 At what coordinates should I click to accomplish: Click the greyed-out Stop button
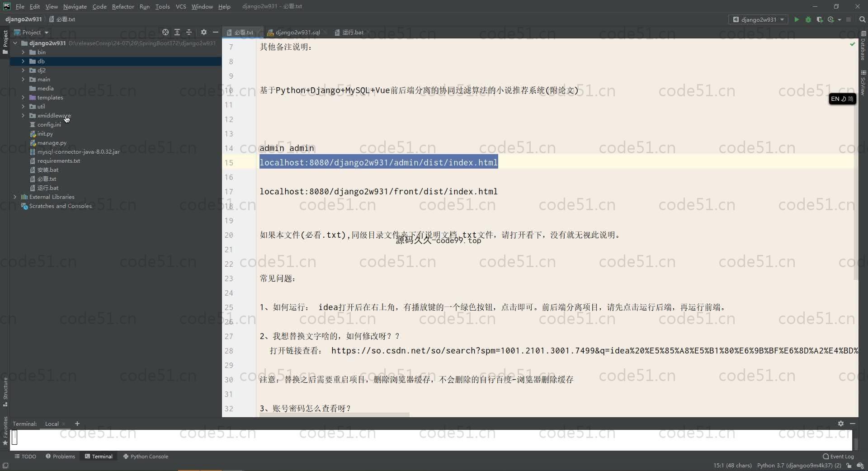pos(849,19)
